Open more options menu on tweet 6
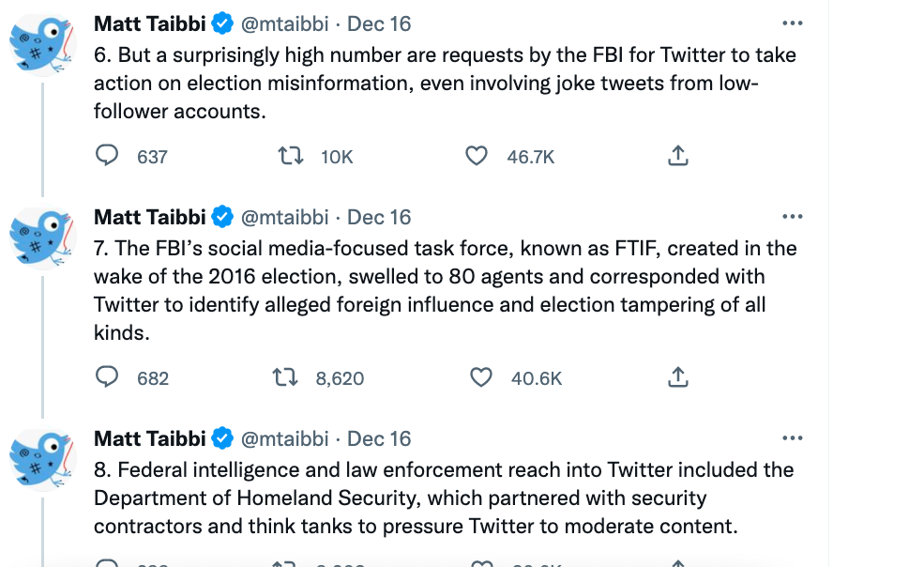Screen dimensions: 924x567 coord(793,23)
